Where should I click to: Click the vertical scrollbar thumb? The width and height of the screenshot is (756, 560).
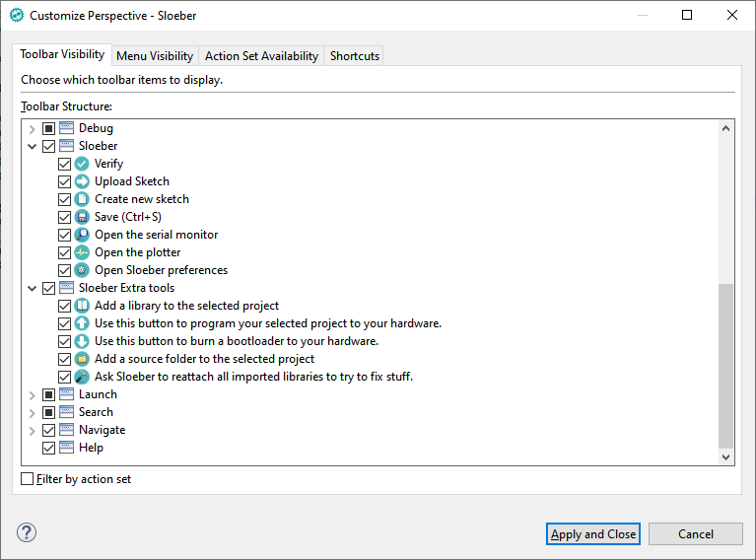725,366
